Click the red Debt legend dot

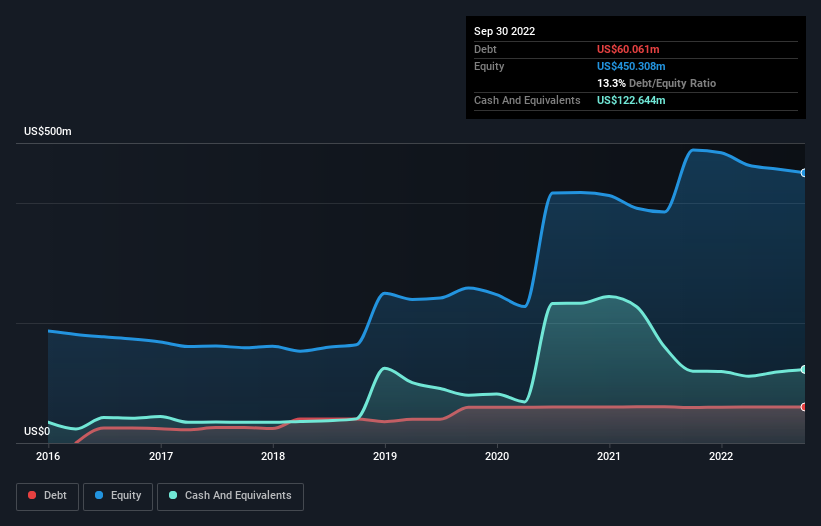[x=32, y=495]
